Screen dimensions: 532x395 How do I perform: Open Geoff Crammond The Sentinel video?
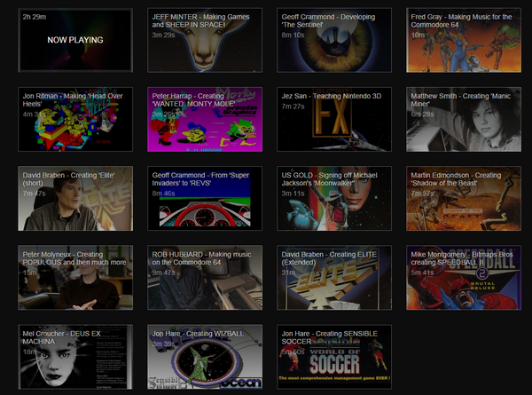pos(334,40)
